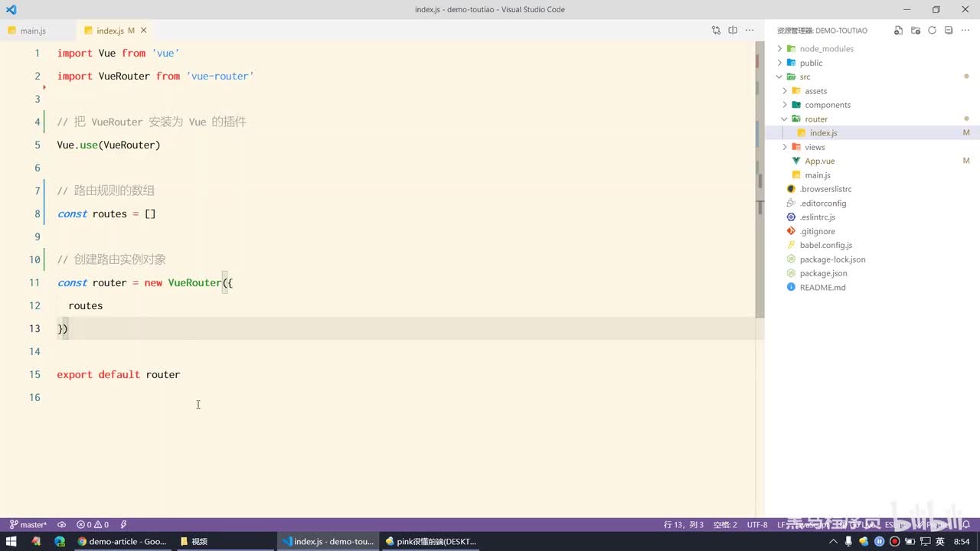Viewport: 980px width, 551px height.
Task: Create a new file in explorer
Action: [898, 31]
